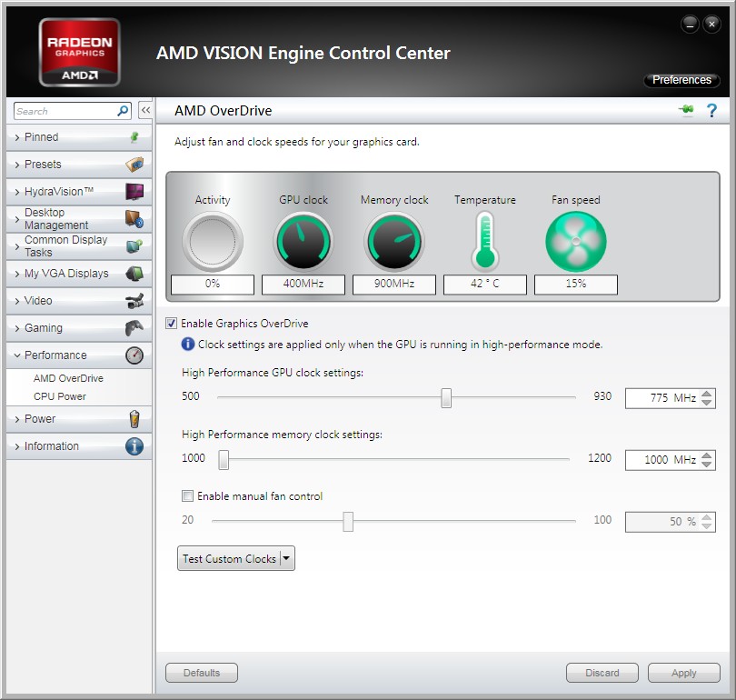This screenshot has width=736, height=700.
Task: Click the Defaults button
Action: [x=202, y=673]
